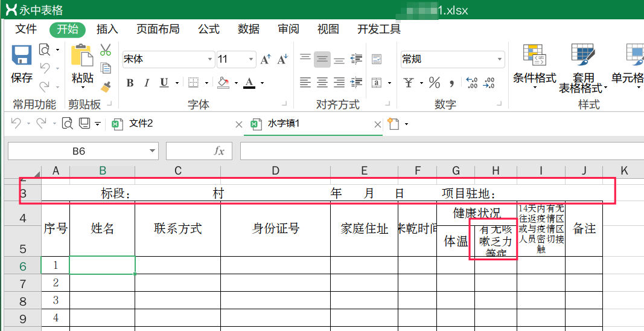Click the merge cells icon
This screenshot has height=331, width=644.
coord(377,82)
